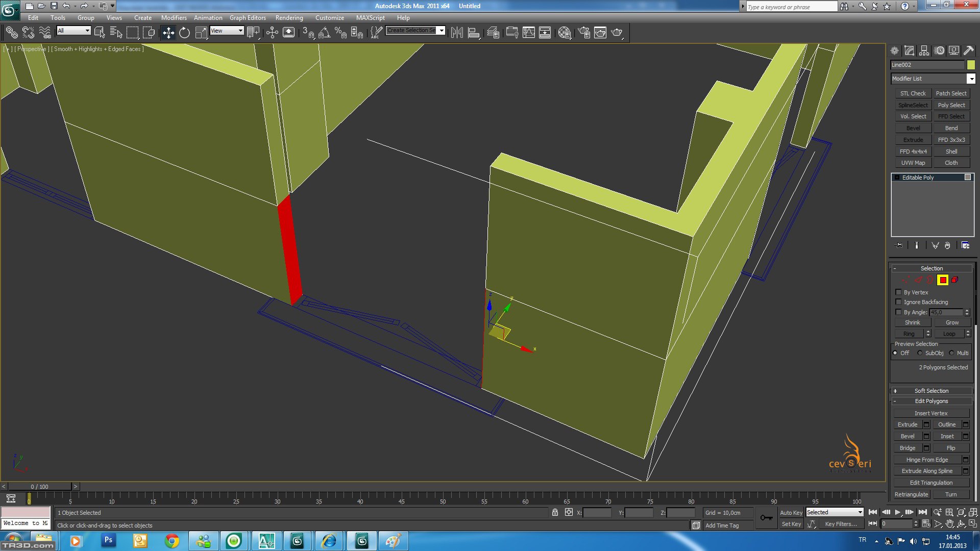Open the Modifier List dropdown
The height and width of the screenshot is (551, 980).
pyautogui.click(x=971, y=79)
